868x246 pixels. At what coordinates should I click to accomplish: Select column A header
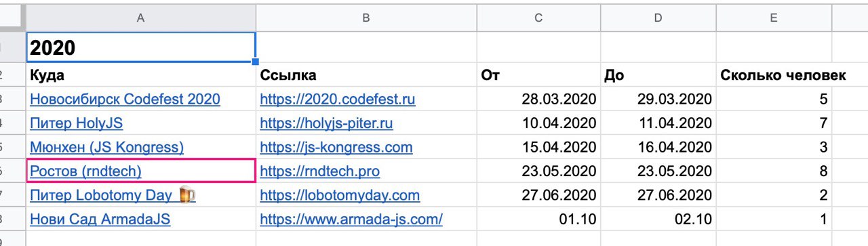140,18
